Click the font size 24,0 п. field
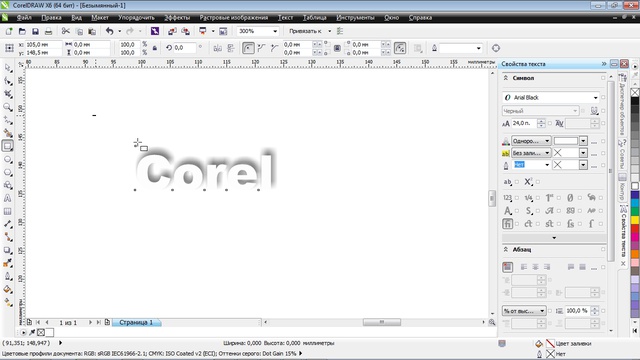The height and width of the screenshot is (360, 640). pos(524,123)
